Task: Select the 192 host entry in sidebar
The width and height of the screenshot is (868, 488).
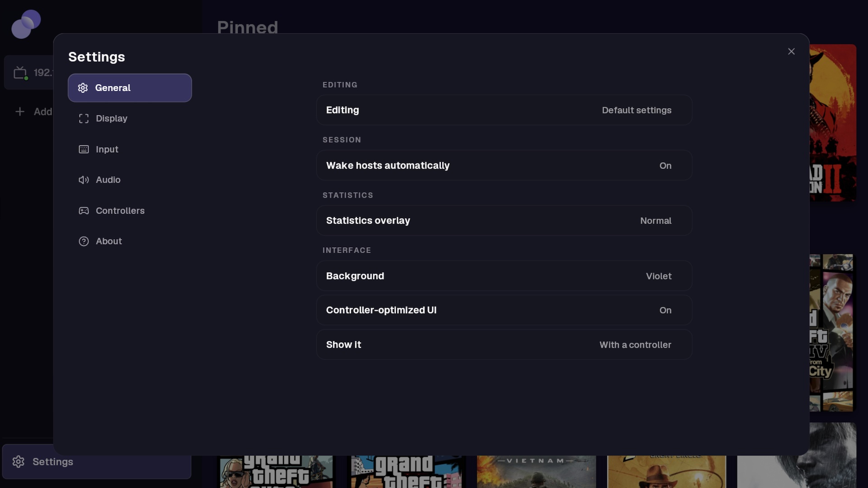Action: tap(29, 73)
